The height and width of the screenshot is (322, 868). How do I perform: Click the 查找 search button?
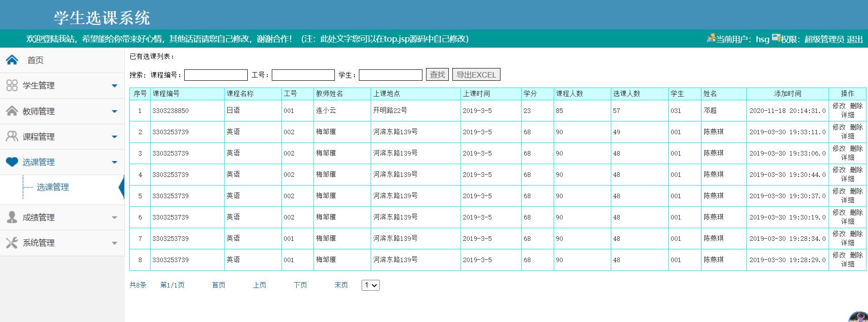[437, 75]
